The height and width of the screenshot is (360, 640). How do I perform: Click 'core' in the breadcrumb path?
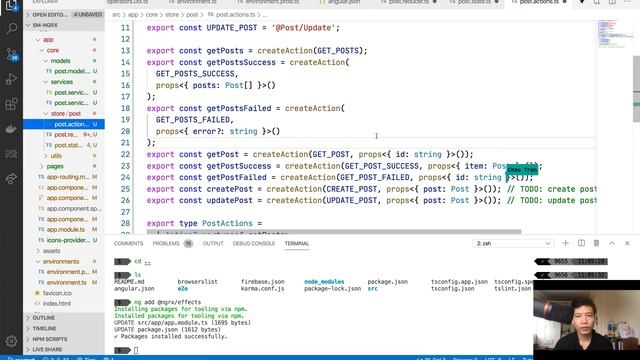[x=151, y=14]
